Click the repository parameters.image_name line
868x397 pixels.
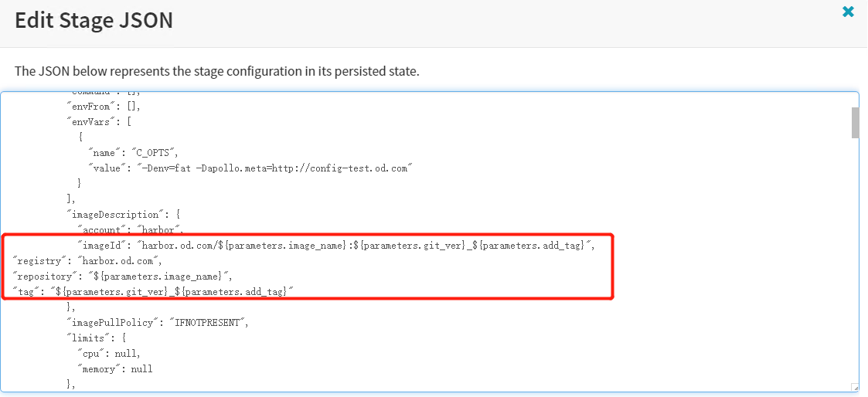(122, 276)
